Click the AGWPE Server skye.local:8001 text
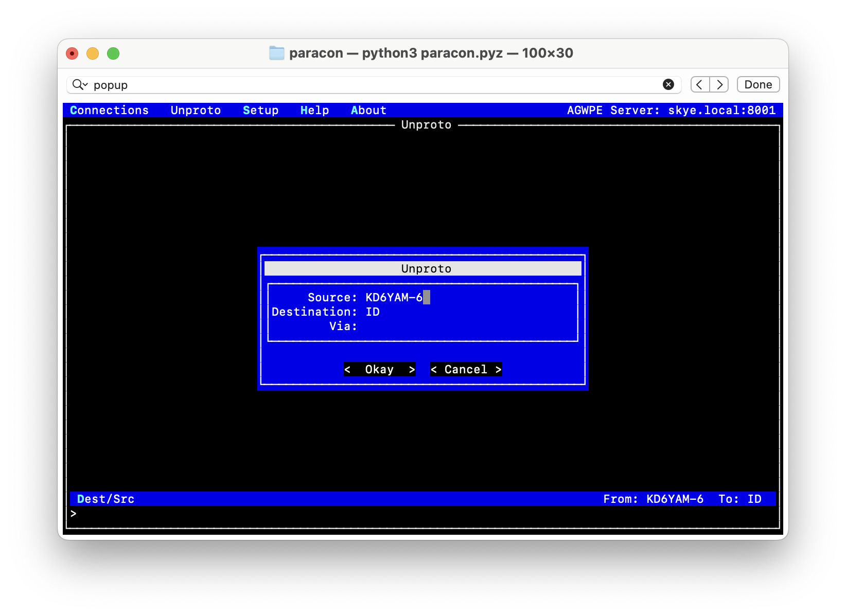Viewport: 846px width, 616px height. pos(671,110)
